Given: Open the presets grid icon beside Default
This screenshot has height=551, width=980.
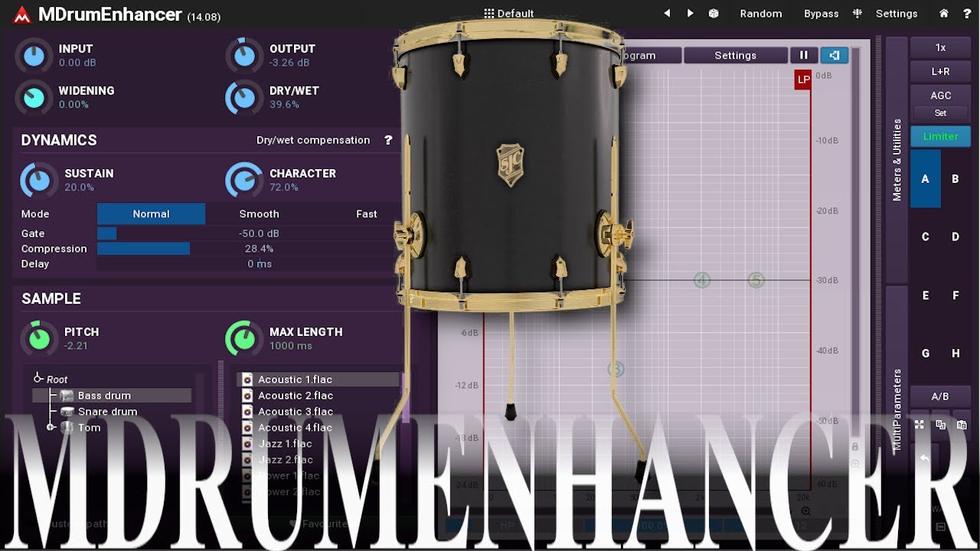Looking at the screenshot, I should (489, 14).
